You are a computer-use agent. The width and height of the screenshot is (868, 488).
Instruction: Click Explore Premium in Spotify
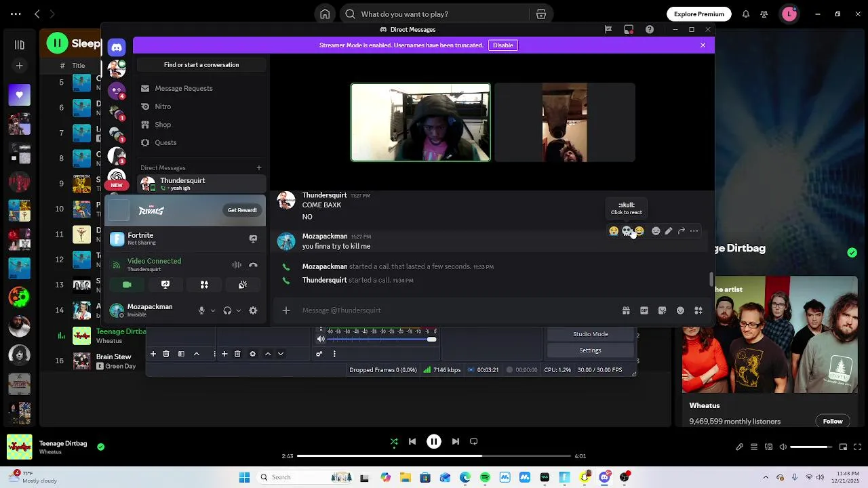point(699,14)
